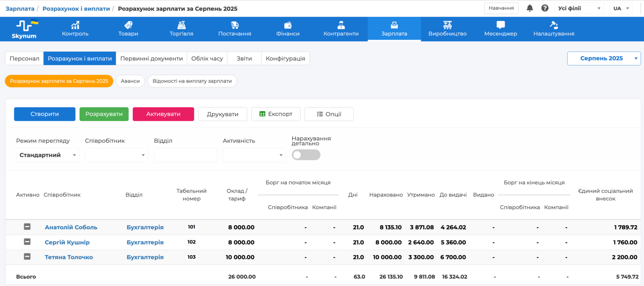Open employee link Сергій Кушнір
The image size is (644, 286).
point(67,242)
